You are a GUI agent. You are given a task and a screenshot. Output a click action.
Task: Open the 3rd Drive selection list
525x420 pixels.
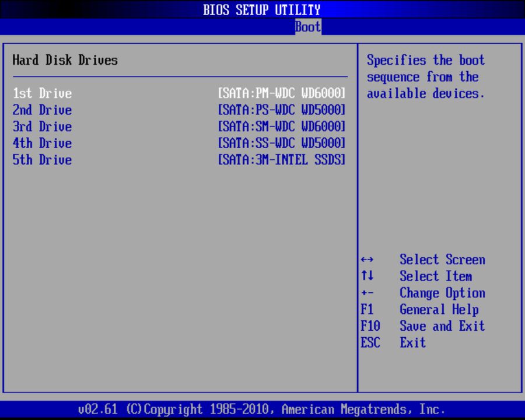point(41,127)
